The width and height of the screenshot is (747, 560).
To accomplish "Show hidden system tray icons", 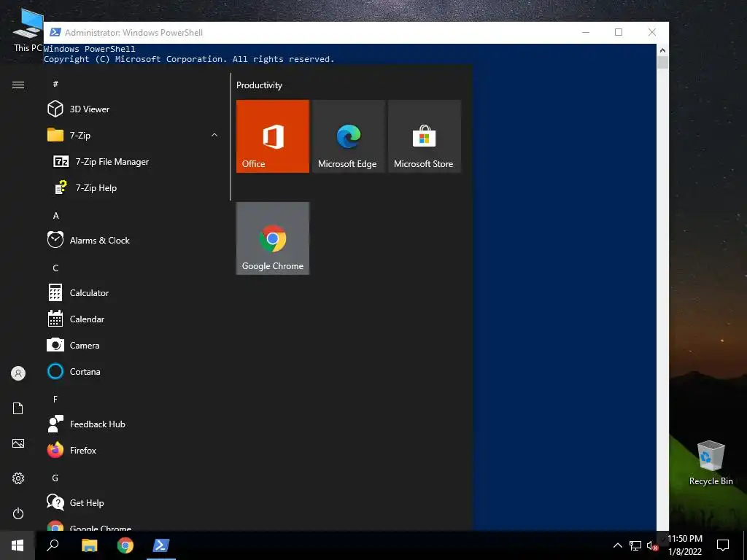I will coord(617,545).
